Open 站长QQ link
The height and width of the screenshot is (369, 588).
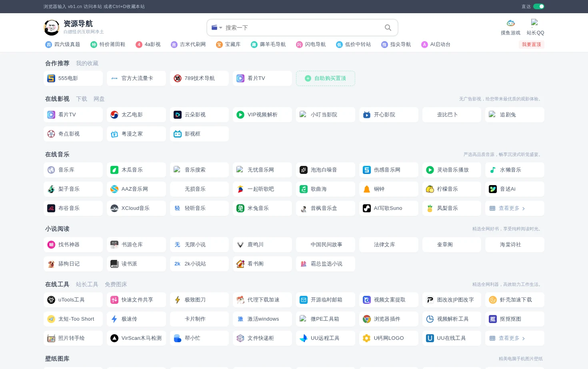pyautogui.click(x=535, y=28)
